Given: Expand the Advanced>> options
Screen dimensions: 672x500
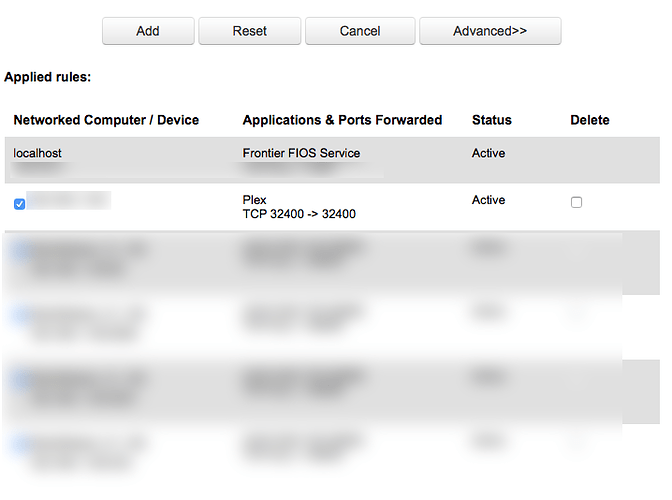Looking at the screenshot, I should click(489, 31).
